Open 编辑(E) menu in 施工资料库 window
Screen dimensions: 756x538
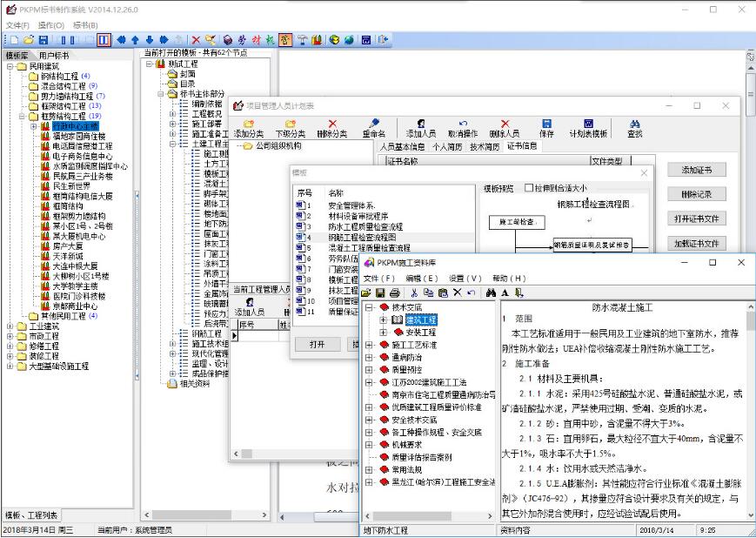pos(422,279)
